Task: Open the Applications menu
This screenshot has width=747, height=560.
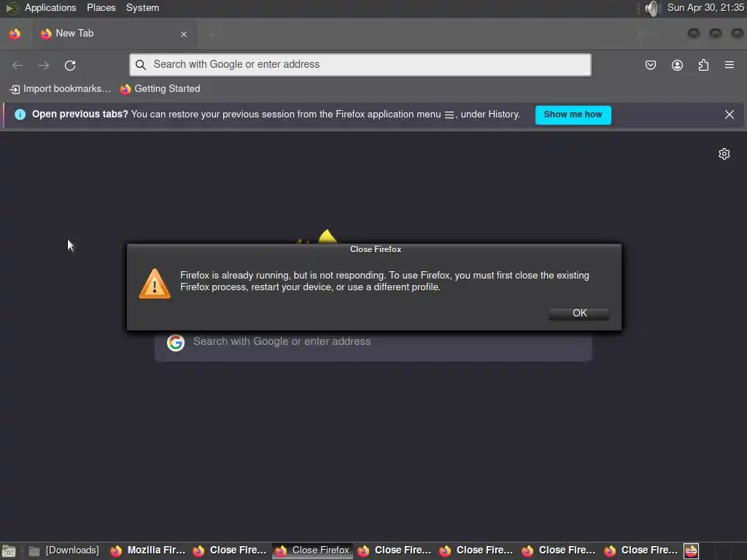Action: pos(50,8)
